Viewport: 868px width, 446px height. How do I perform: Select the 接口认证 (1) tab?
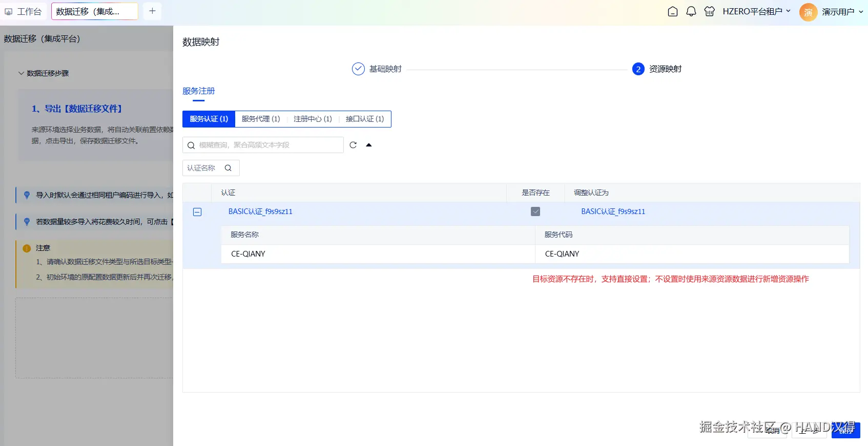pos(365,119)
